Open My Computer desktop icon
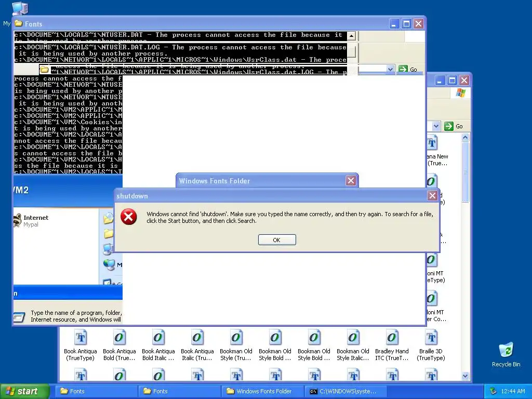The image size is (532, 399). (20, 8)
